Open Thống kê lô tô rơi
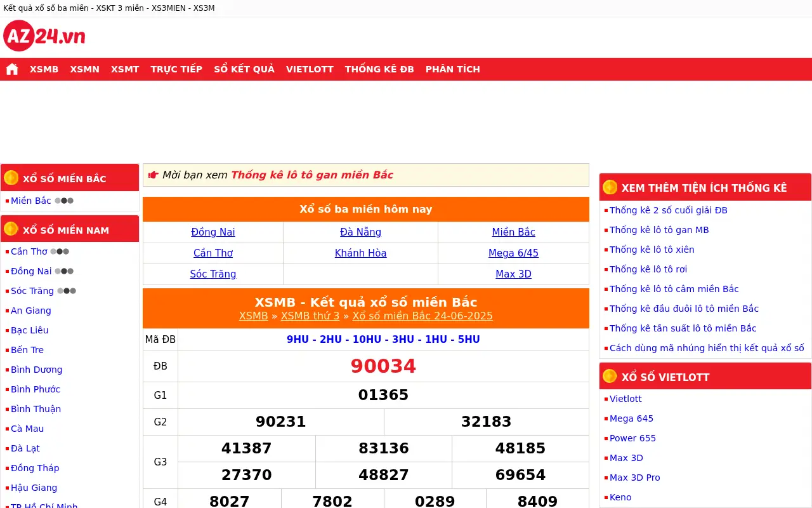Image resolution: width=812 pixels, height=508 pixels. (x=648, y=269)
